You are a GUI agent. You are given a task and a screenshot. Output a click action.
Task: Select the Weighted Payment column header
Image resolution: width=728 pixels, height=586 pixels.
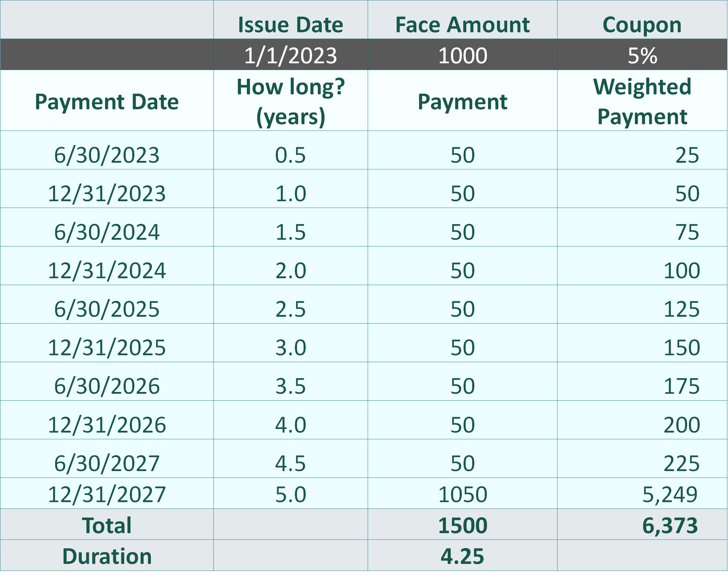click(642, 100)
